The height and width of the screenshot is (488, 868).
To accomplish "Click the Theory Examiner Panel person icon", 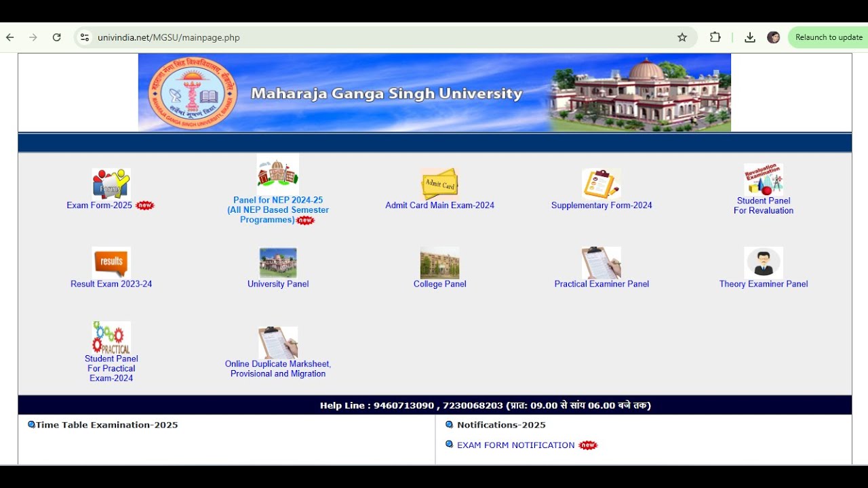I will 764,262.
